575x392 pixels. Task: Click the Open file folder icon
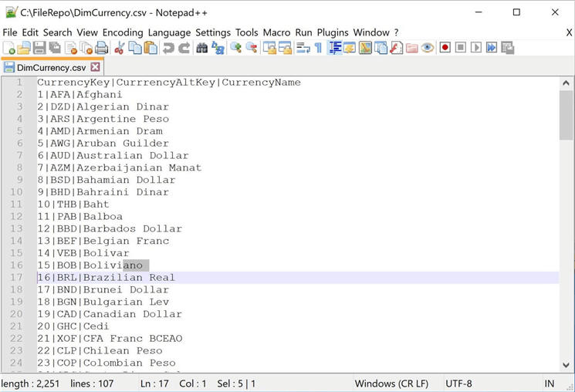click(24, 48)
